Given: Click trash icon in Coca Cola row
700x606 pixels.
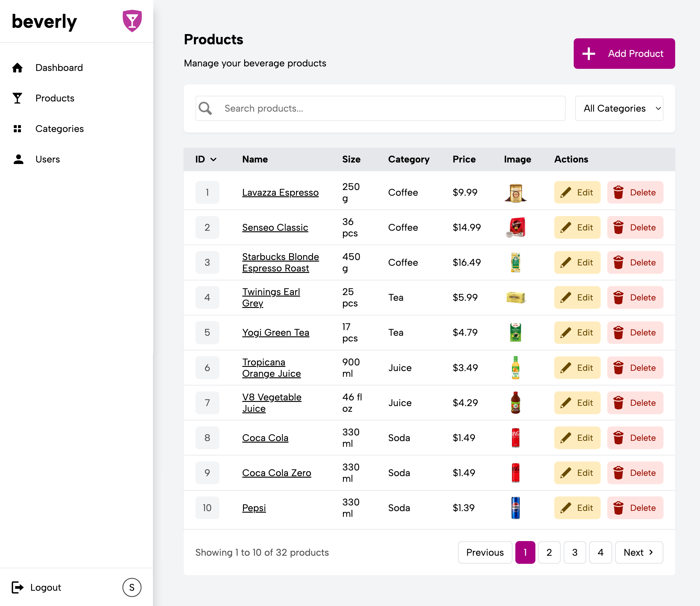Looking at the screenshot, I should click(619, 438).
